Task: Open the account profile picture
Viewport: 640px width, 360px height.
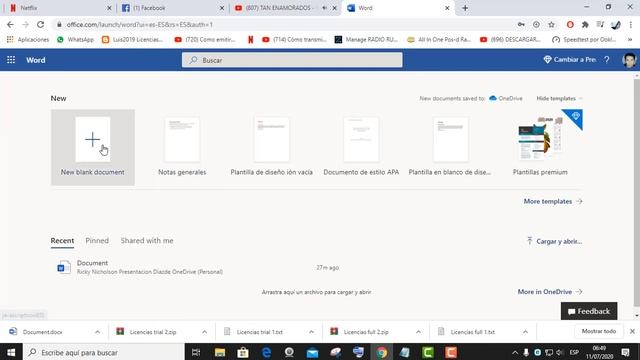Action: (x=629, y=60)
